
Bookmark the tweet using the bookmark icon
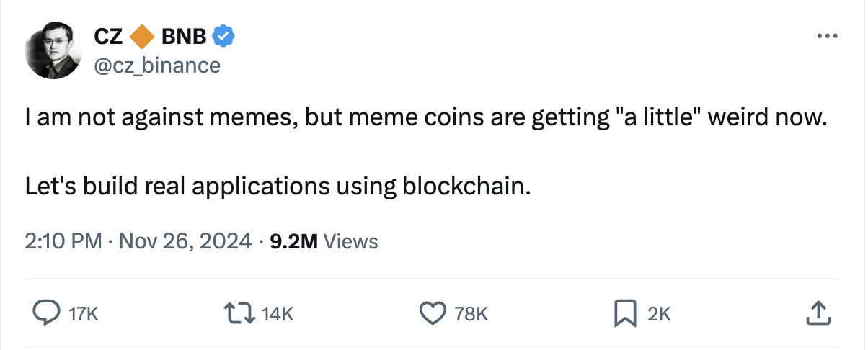(x=624, y=313)
